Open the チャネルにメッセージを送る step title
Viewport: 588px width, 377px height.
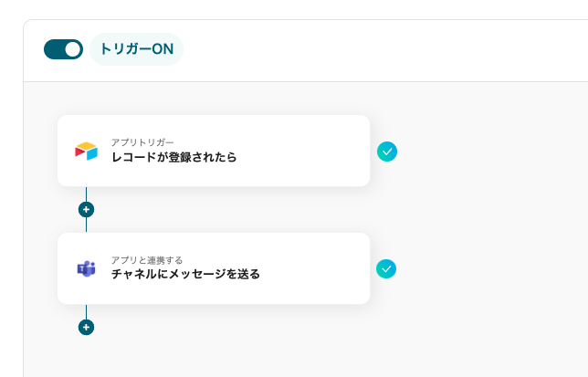[185, 274]
